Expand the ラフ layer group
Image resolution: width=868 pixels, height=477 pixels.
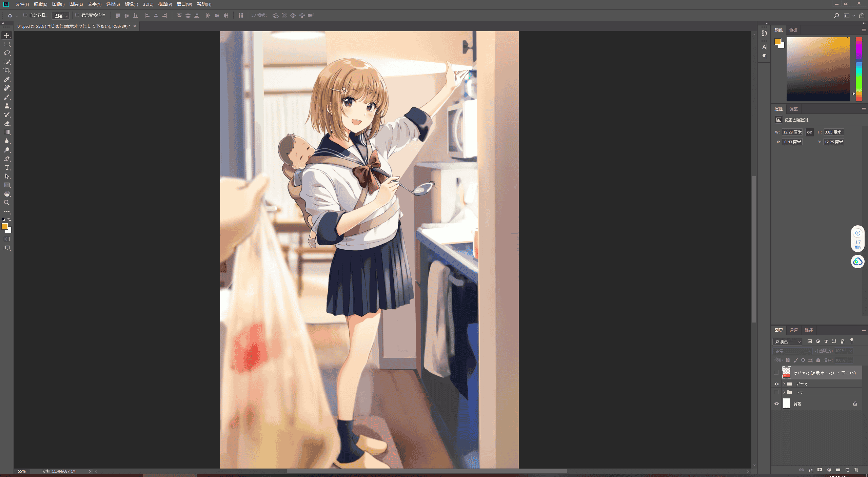784,392
